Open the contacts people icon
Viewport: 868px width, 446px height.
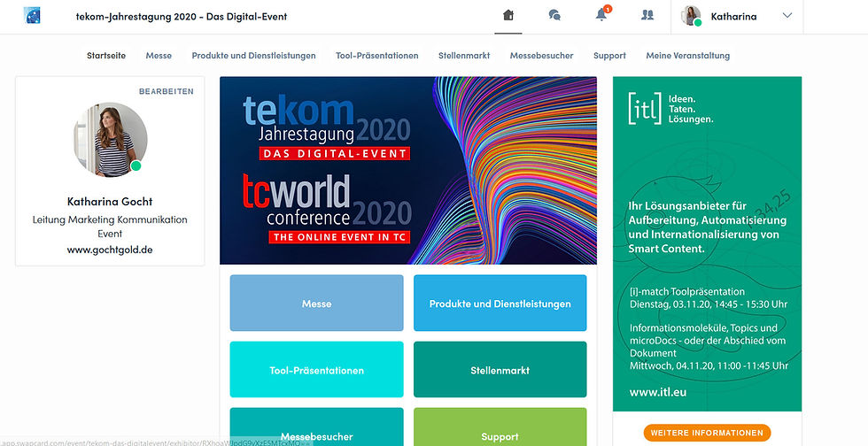(x=647, y=16)
